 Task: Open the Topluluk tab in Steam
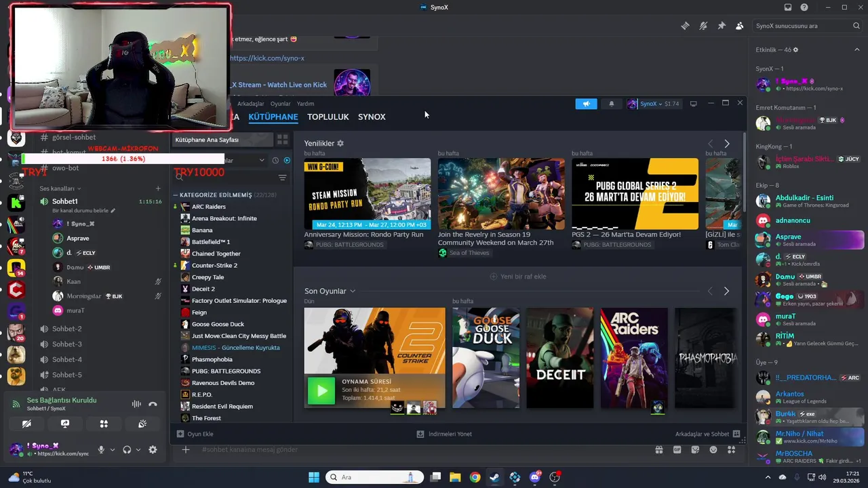click(x=328, y=117)
